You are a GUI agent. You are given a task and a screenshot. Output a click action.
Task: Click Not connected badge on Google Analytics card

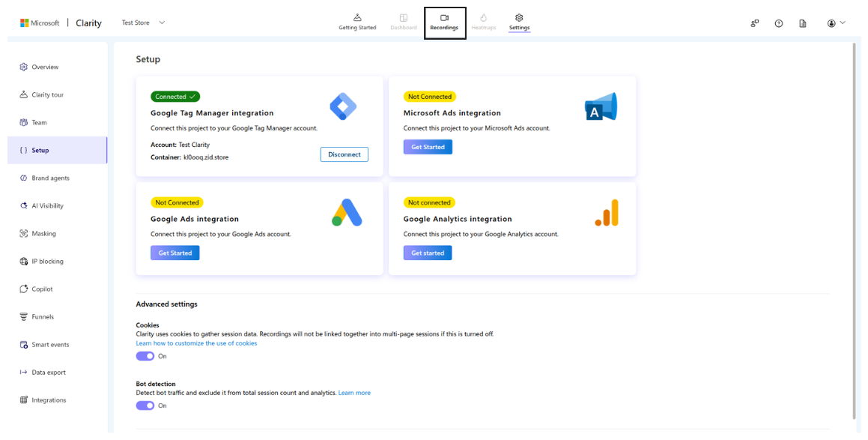429,202
